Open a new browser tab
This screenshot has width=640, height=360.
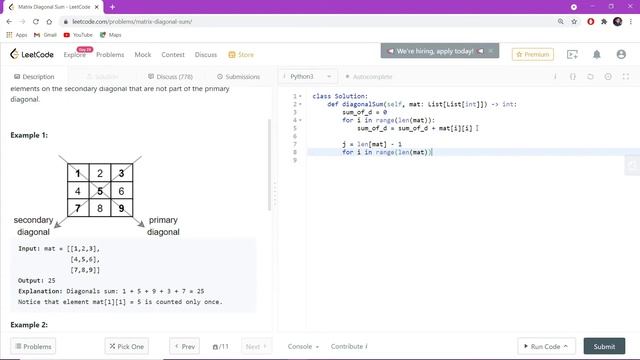[x=112, y=7]
